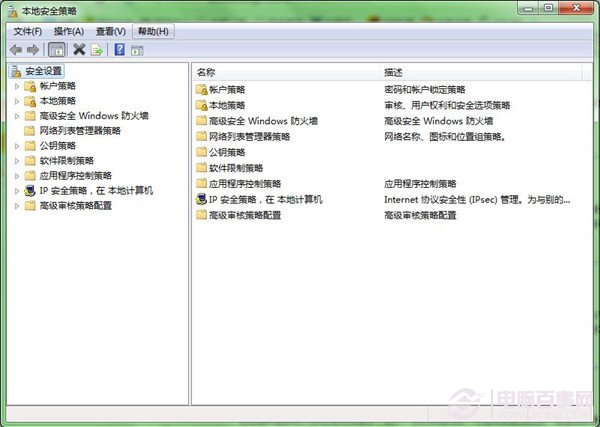Select 软件限制策略 folder in the right list
The image size is (600, 427).
[236, 168]
